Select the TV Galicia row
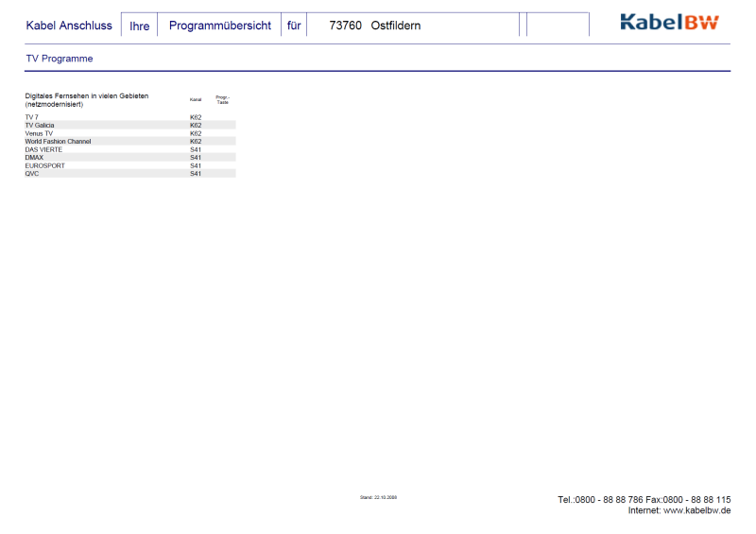The image size is (756, 534). click(40, 125)
